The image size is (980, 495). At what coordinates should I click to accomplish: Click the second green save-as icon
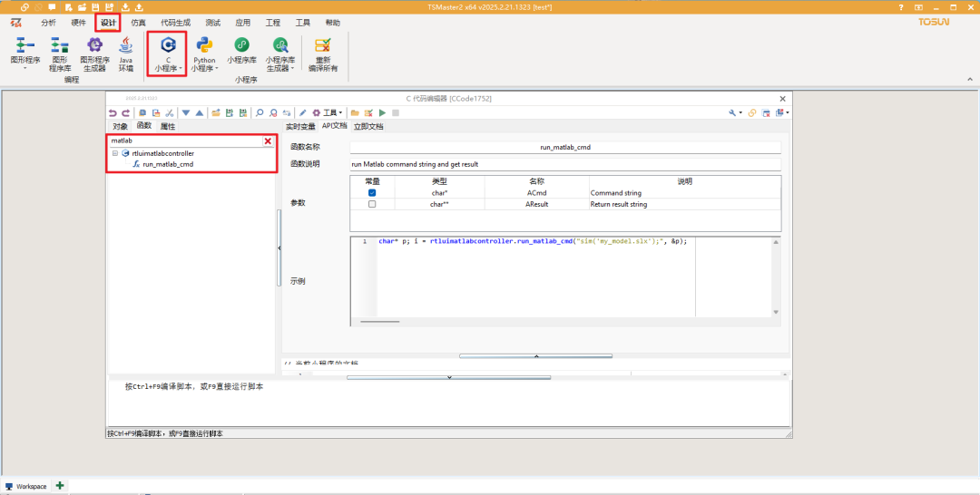point(243,113)
